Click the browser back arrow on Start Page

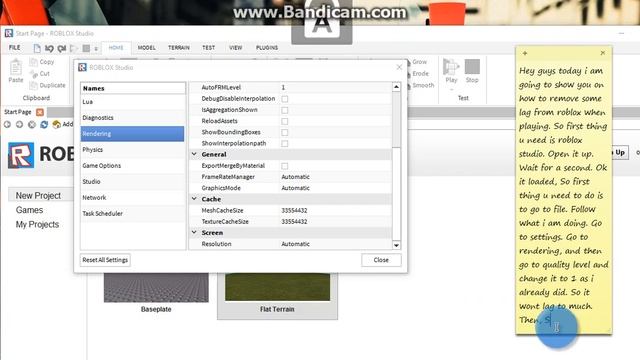[x=7, y=124]
